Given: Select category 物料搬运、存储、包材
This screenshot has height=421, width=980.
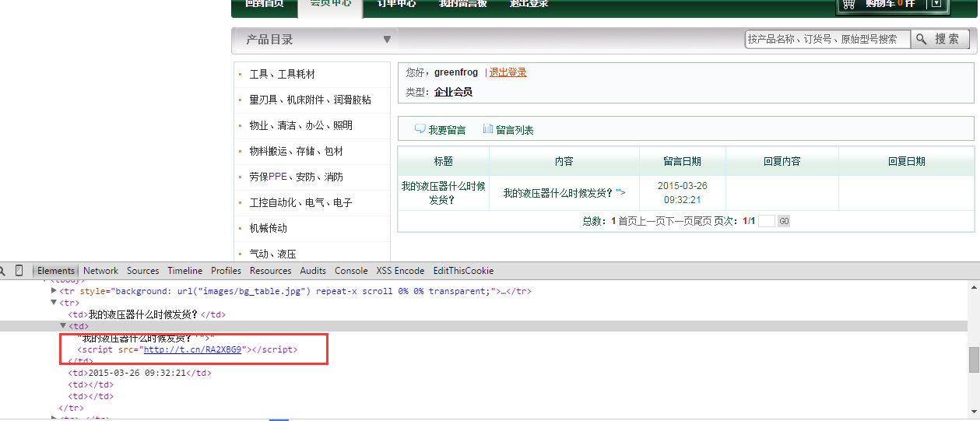Looking at the screenshot, I should 296,152.
